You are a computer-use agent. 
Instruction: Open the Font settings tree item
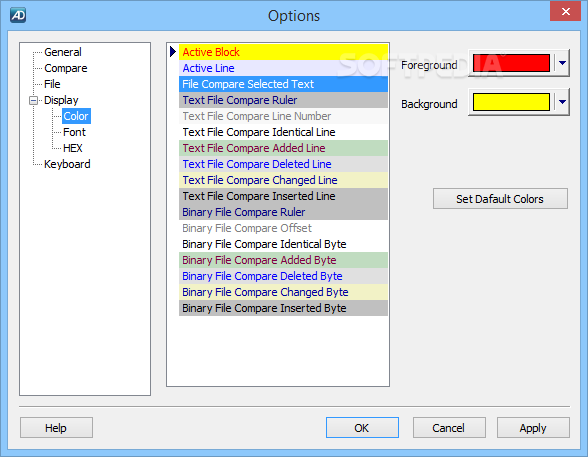[74, 132]
